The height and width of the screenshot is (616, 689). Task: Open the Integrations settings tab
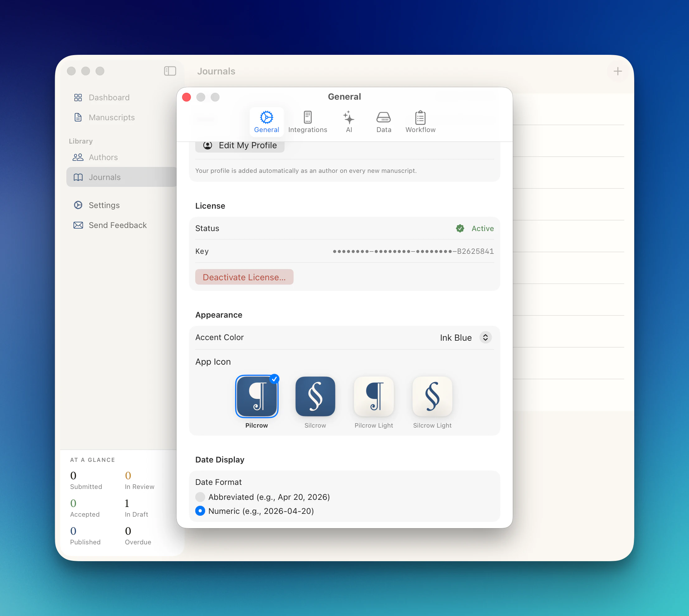coord(307,122)
